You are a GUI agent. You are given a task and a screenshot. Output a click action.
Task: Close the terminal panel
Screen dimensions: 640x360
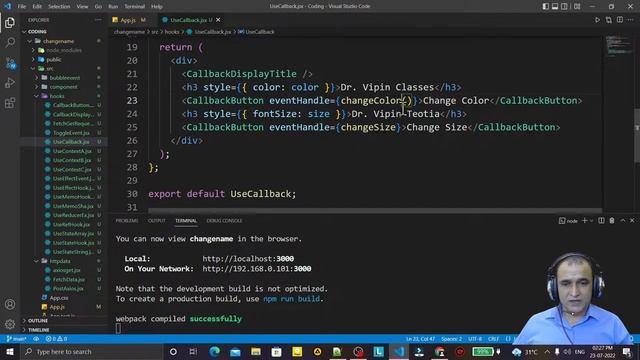632,220
